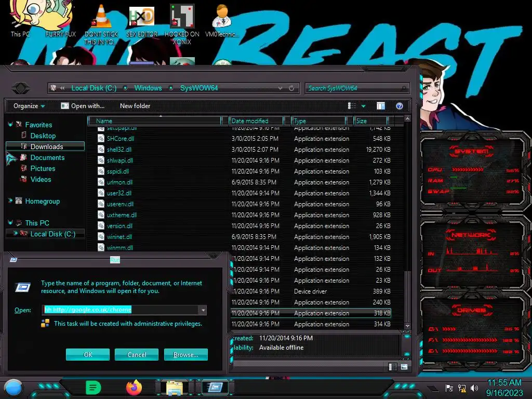
Task: Select Videos in navigation pane
Action: click(41, 179)
